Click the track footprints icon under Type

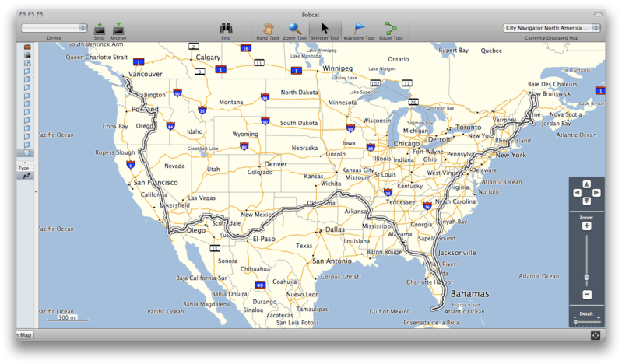[26, 176]
